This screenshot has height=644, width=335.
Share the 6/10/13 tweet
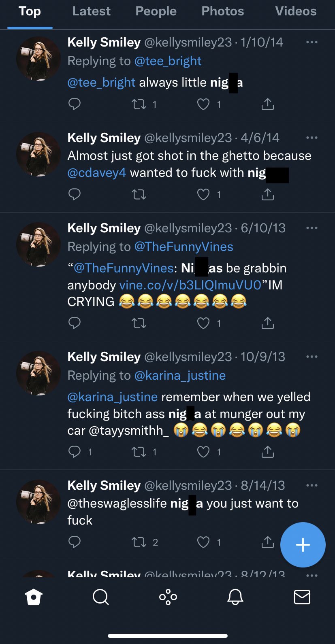[267, 323]
